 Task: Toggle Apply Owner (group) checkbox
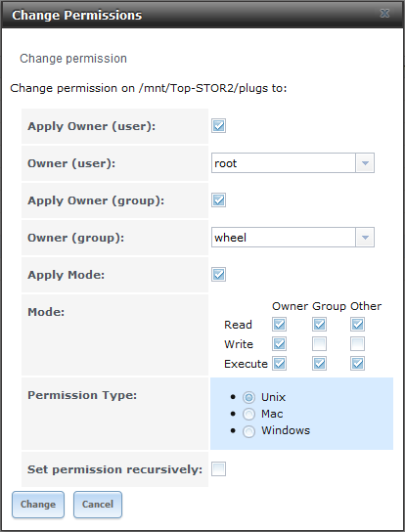(x=218, y=200)
